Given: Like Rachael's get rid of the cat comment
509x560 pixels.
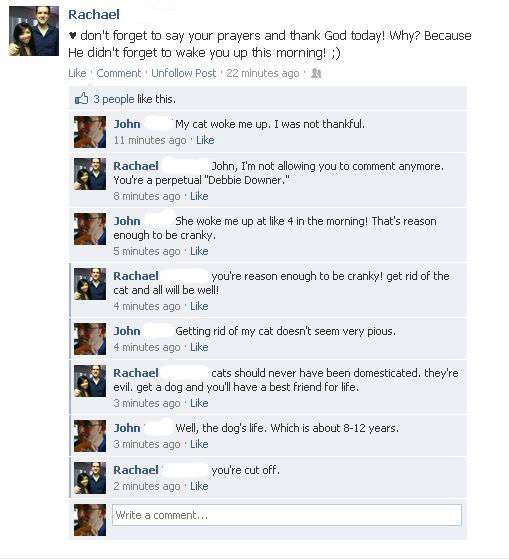Looking at the screenshot, I should [199, 306].
